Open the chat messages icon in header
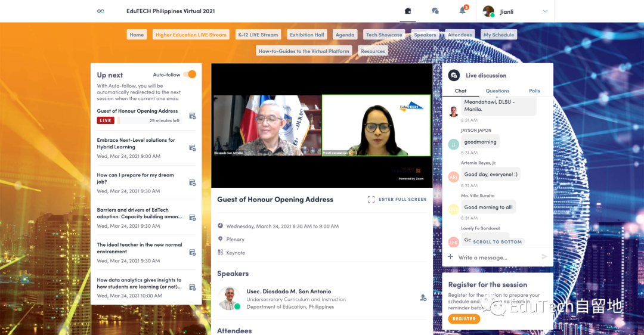The width and height of the screenshot is (644, 335). coord(435,11)
